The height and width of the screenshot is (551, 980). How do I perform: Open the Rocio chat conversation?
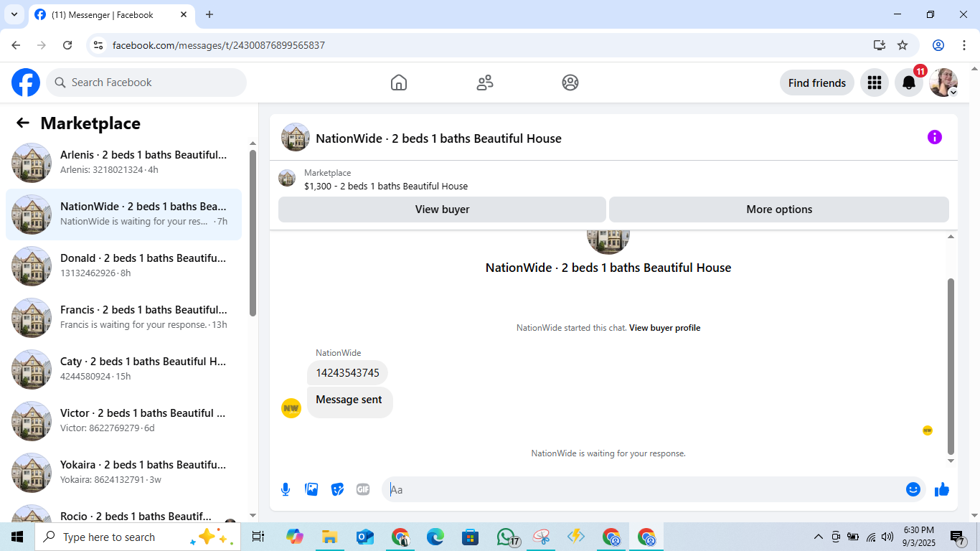pyautogui.click(x=123, y=510)
